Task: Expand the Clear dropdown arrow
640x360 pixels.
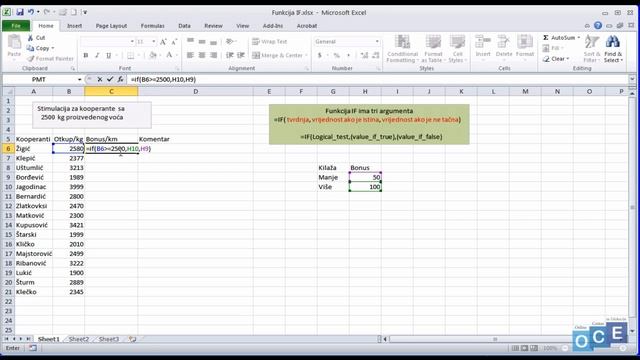Action: [x=568, y=59]
